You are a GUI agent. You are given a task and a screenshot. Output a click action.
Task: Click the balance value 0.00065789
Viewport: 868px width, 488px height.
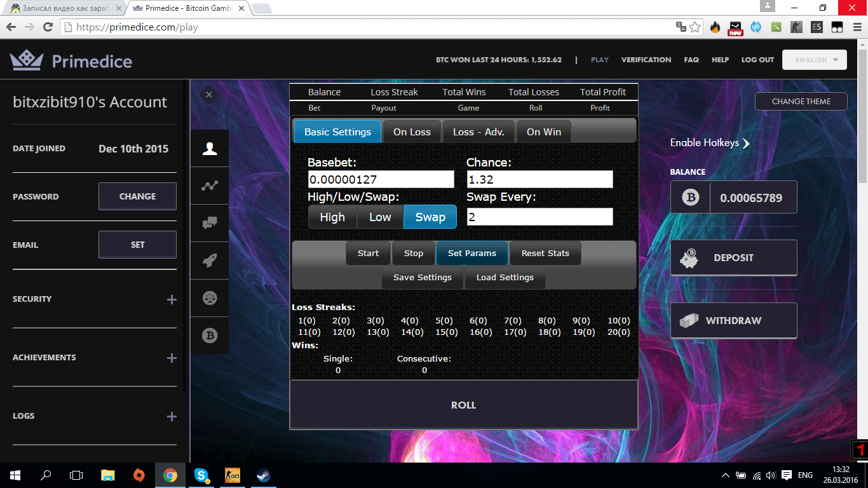[751, 198]
